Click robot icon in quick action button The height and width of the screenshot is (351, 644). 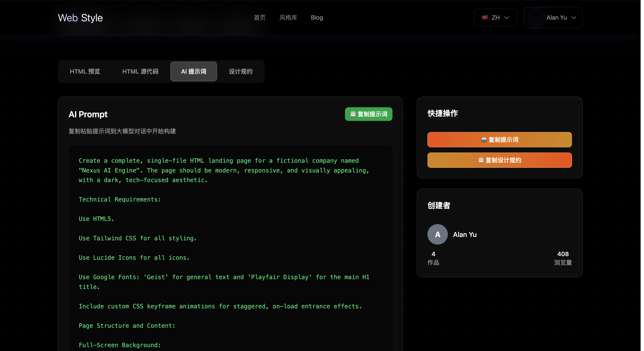pos(484,140)
